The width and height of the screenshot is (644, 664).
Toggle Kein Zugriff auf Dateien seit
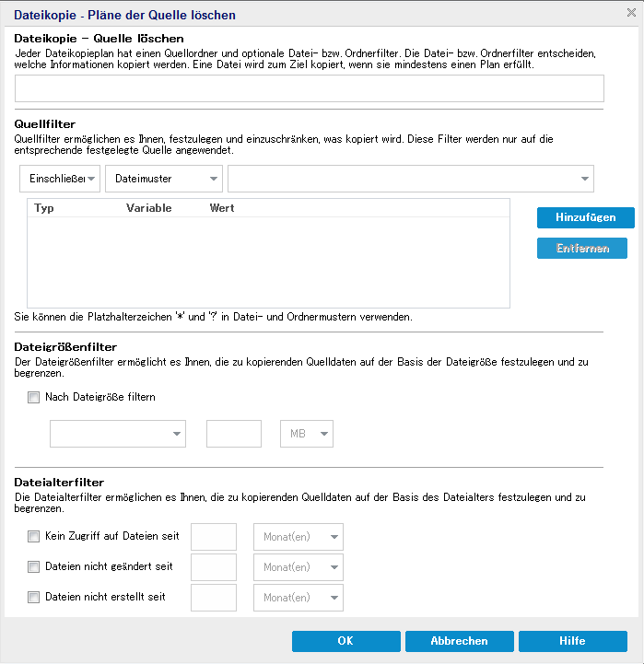(34, 536)
